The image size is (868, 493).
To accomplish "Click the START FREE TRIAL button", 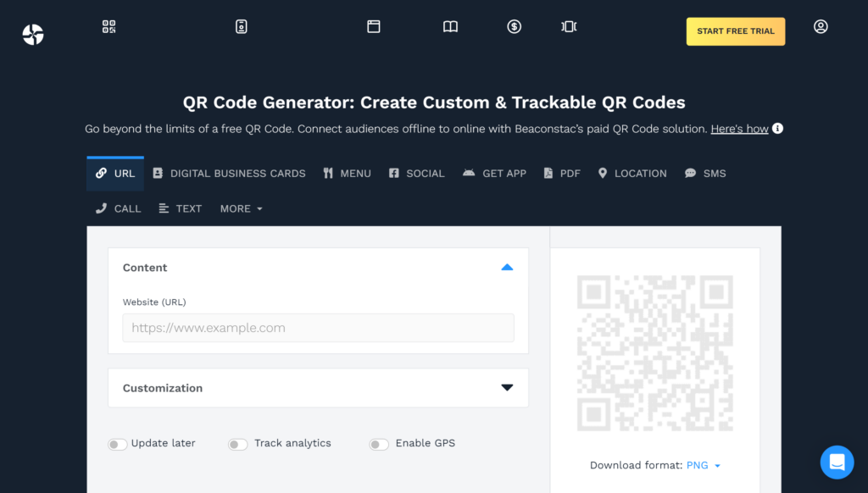I will point(735,30).
